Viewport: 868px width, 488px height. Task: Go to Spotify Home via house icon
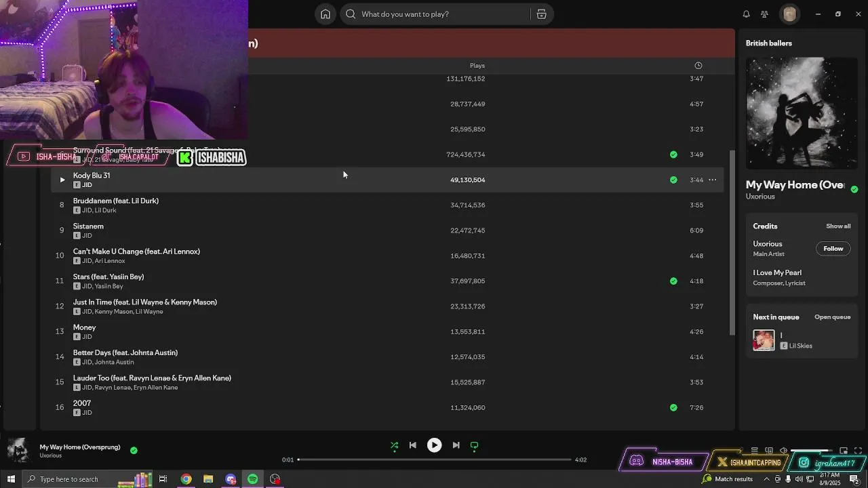[x=325, y=14]
